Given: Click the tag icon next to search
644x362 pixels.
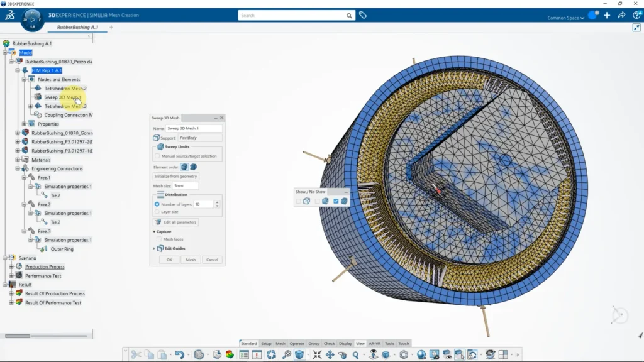Looking at the screenshot, I should 363,15.
